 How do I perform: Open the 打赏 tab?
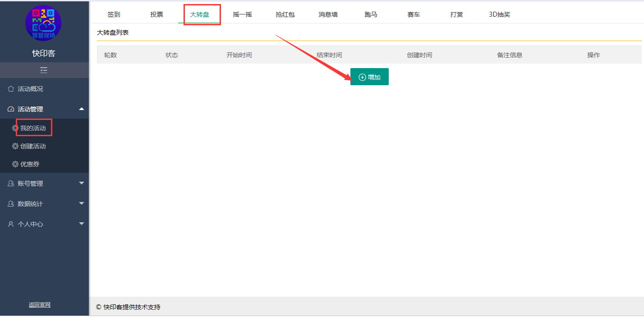[456, 14]
